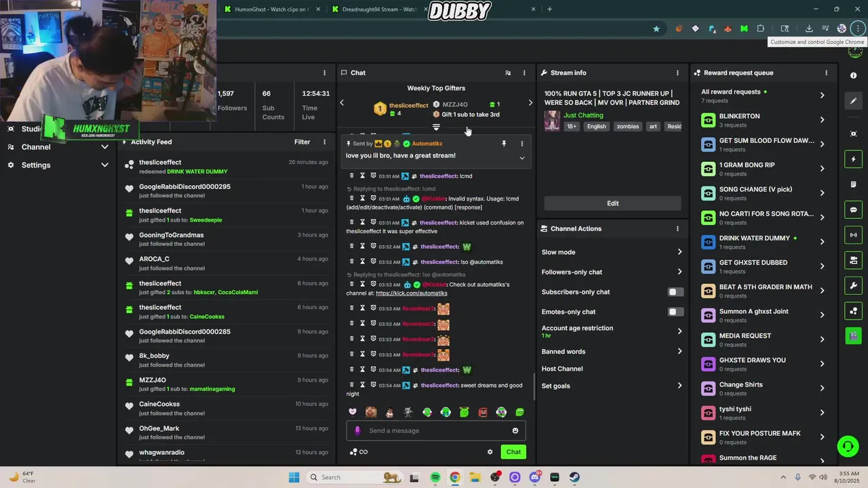Click the lightning bolt icon in right sidebar

[854, 159]
